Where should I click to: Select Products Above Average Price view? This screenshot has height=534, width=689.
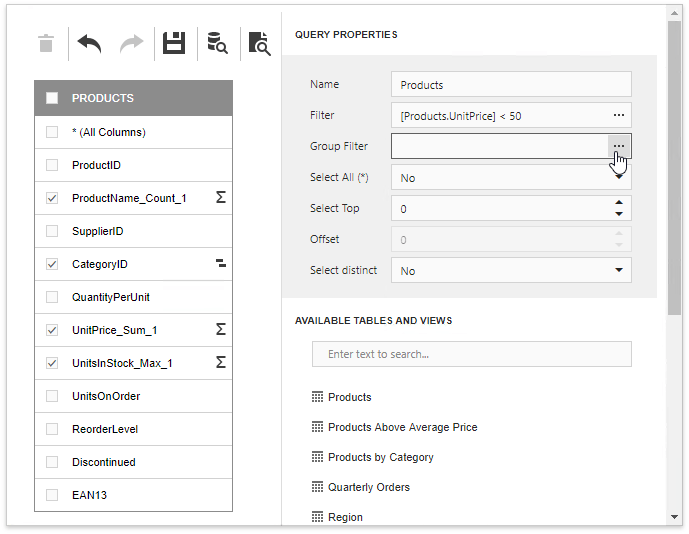[403, 427]
